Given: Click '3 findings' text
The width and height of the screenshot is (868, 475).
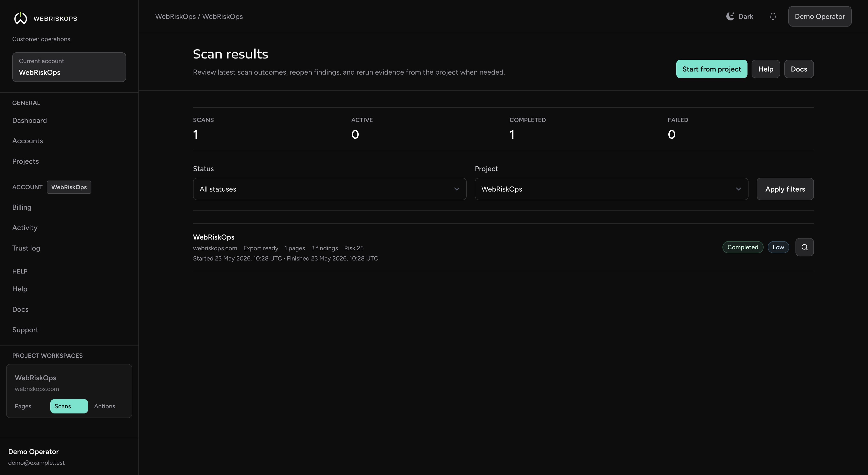Looking at the screenshot, I should (324, 248).
